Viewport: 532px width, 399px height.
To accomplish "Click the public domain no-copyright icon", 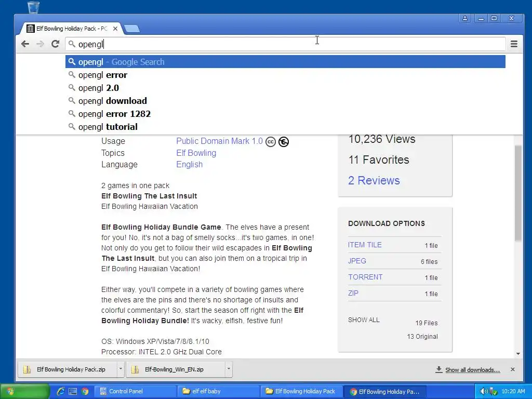I will [284, 142].
